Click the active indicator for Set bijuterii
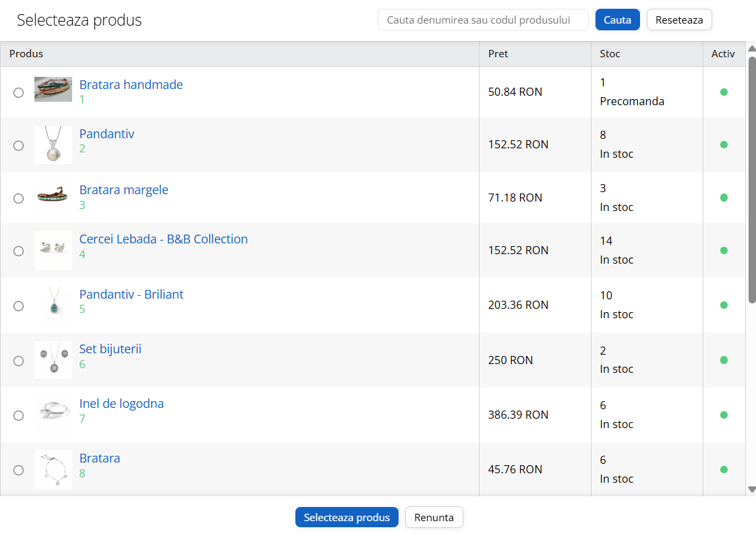Viewport: 756px width, 538px height. coord(724,360)
